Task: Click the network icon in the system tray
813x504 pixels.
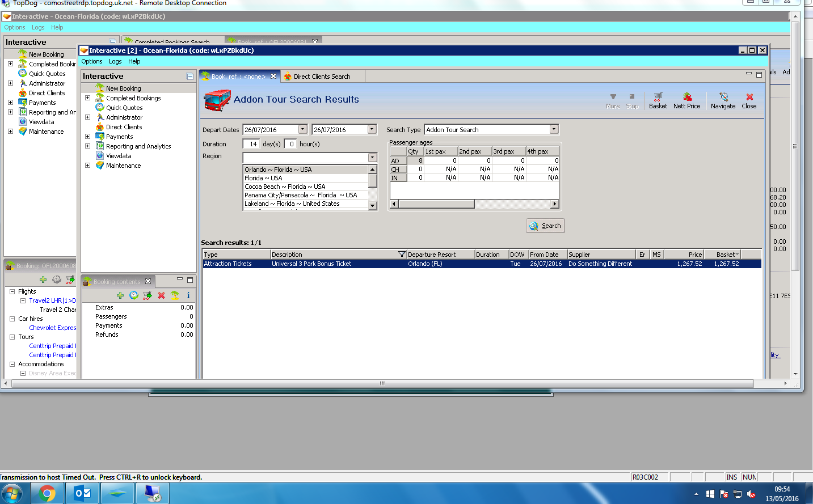Action: (x=738, y=494)
